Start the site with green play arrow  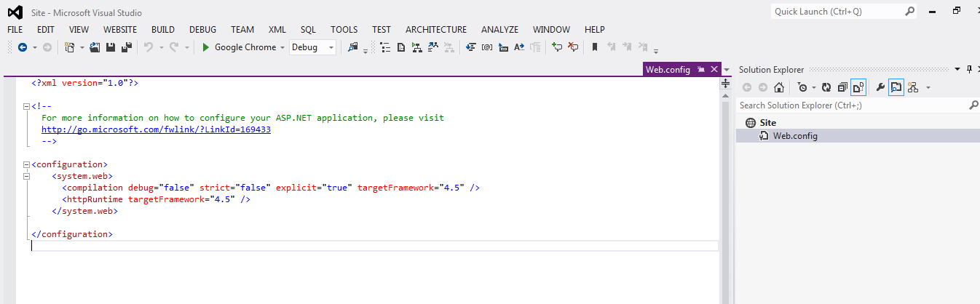coord(206,47)
